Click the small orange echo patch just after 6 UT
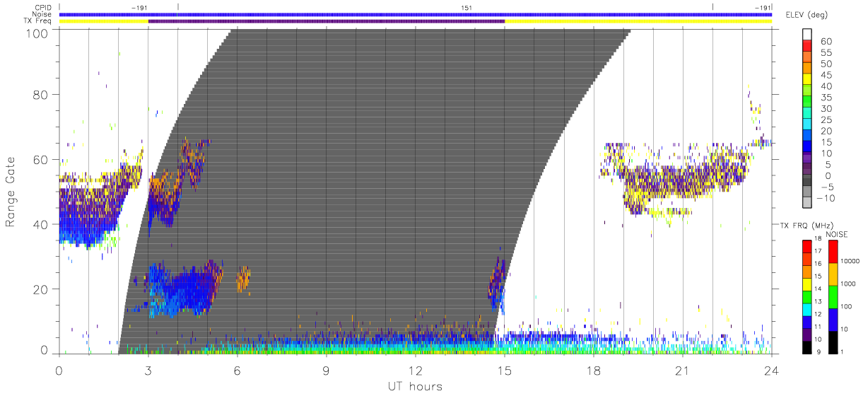 pos(243,279)
